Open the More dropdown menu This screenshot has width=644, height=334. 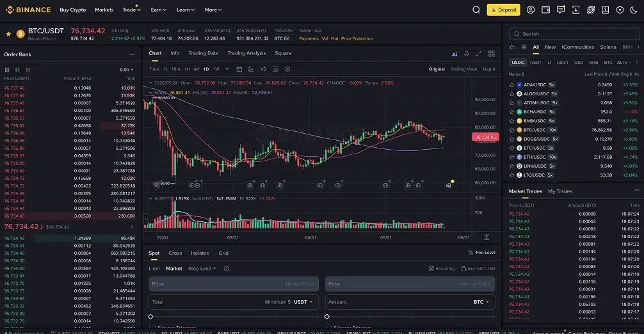[x=213, y=10]
